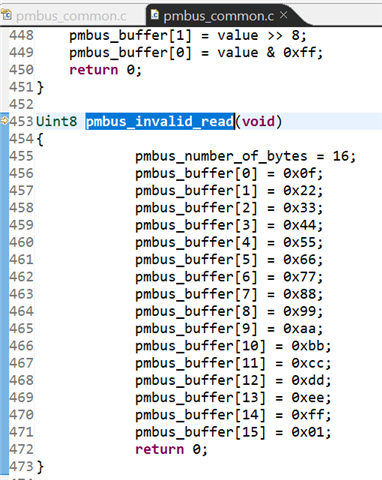Screen dimensions: 382x480
Task: Click 'pmbus_number_of_bytes = 16;' statement
Action: point(246,156)
